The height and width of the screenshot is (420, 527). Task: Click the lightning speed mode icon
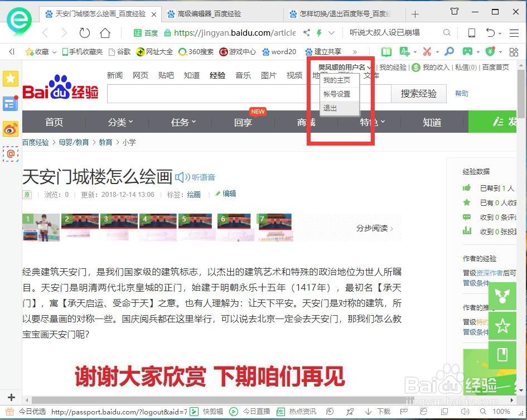tap(319, 32)
